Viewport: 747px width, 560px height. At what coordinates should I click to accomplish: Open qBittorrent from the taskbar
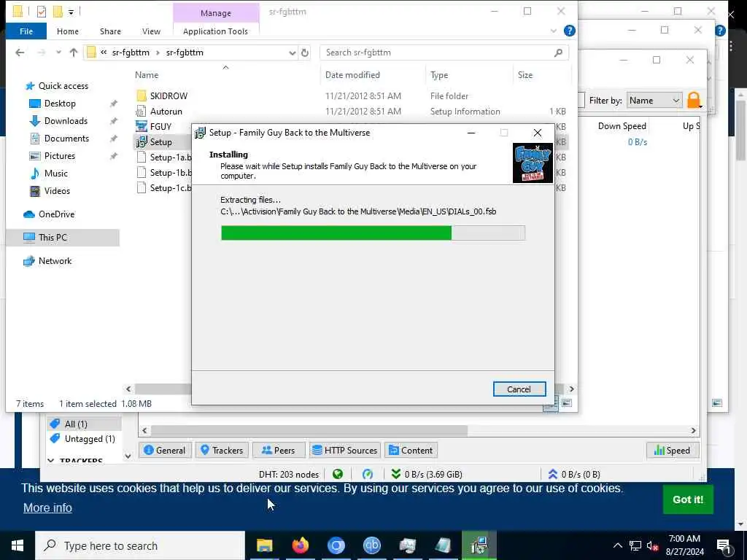(x=371, y=545)
